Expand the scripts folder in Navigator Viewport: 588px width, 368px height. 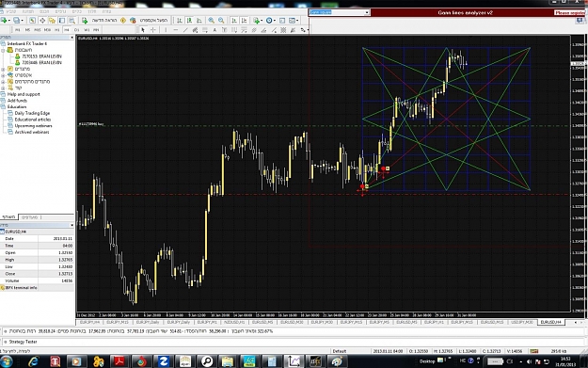point(3,88)
